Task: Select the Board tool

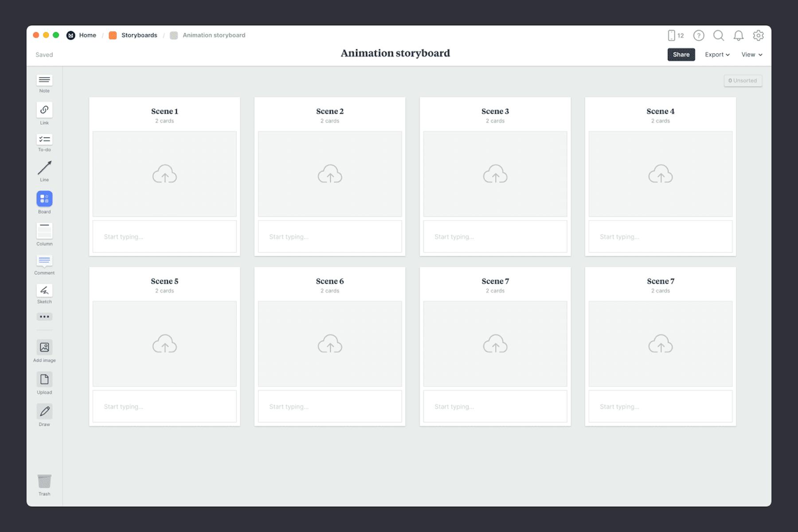Action: point(44,199)
